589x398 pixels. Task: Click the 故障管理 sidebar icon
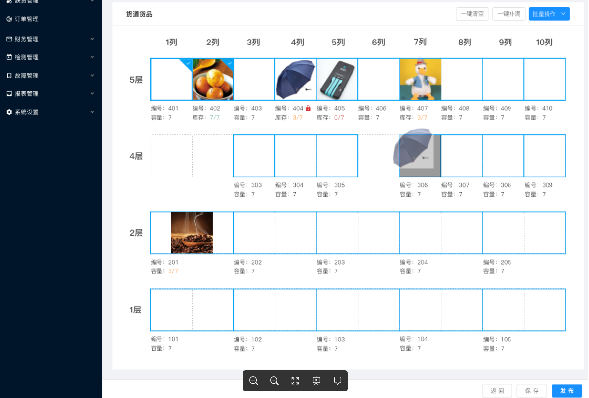pos(9,75)
